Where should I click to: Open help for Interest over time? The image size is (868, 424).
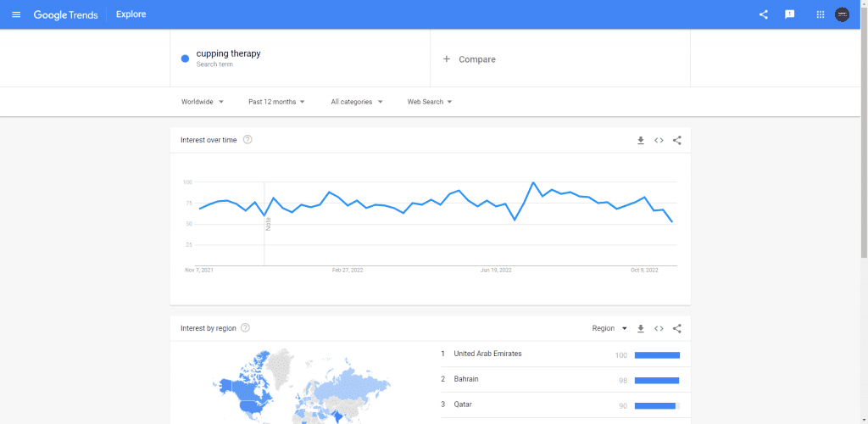pyautogui.click(x=248, y=140)
